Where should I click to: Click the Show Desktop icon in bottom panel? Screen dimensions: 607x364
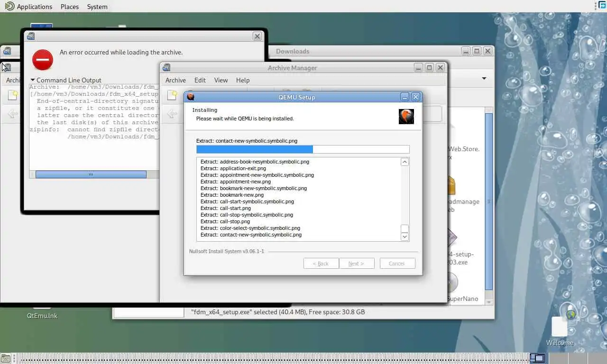click(6, 358)
